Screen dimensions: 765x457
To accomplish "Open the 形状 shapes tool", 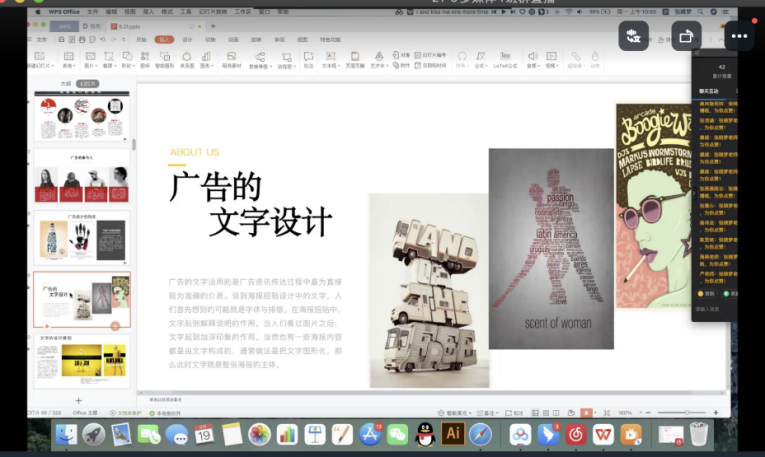I will point(127,60).
